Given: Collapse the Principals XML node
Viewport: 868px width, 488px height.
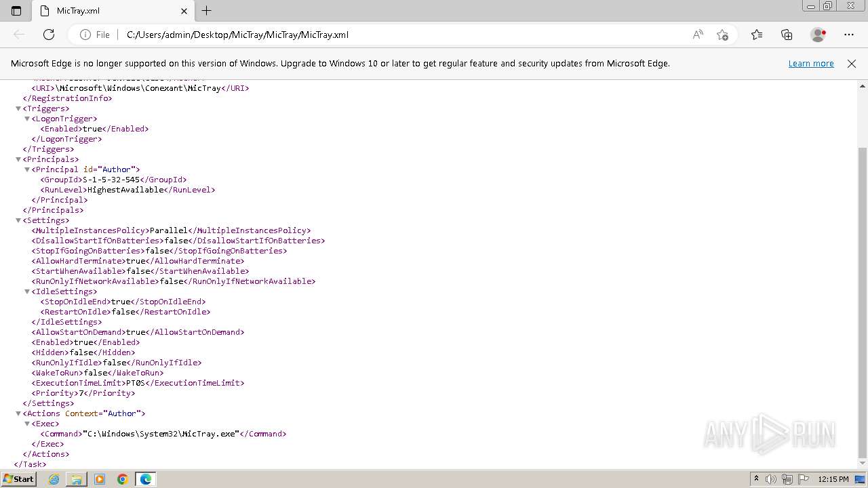Looking at the screenshot, I should (x=19, y=159).
